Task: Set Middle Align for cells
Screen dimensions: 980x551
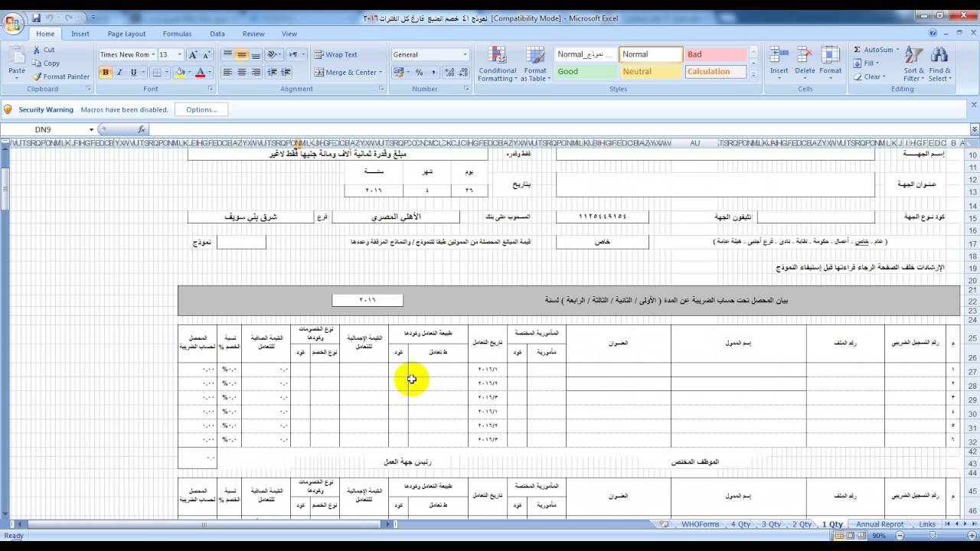Action: coord(242,54)
